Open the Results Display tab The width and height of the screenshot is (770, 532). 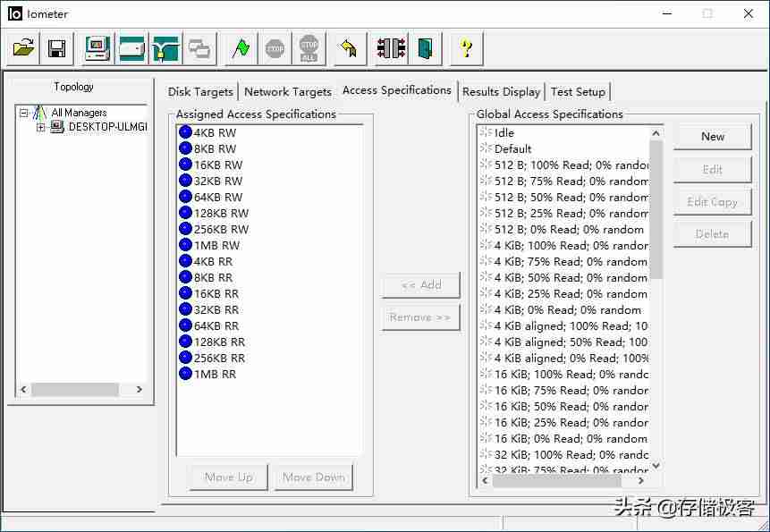502,92
